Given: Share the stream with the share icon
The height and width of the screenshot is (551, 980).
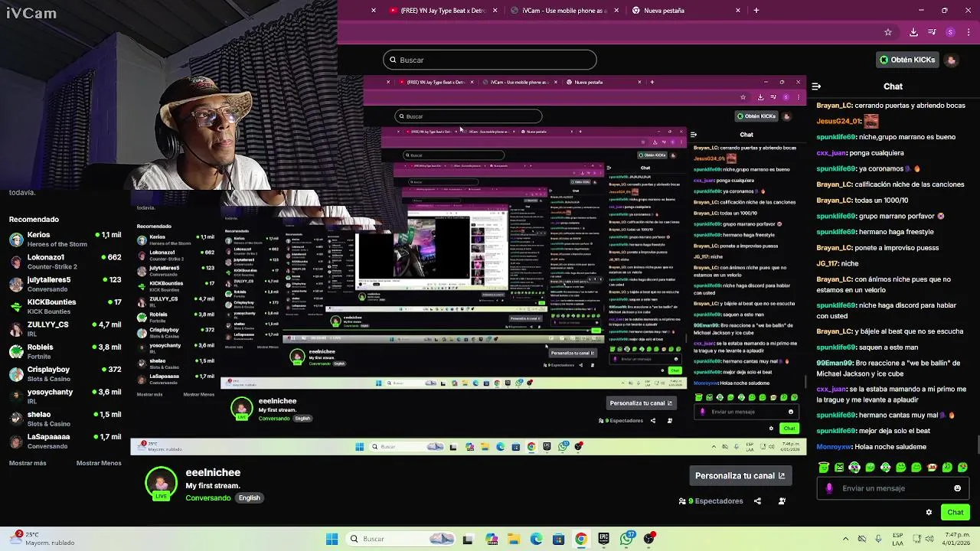Looking at the screenshot, I should point(757,501).
